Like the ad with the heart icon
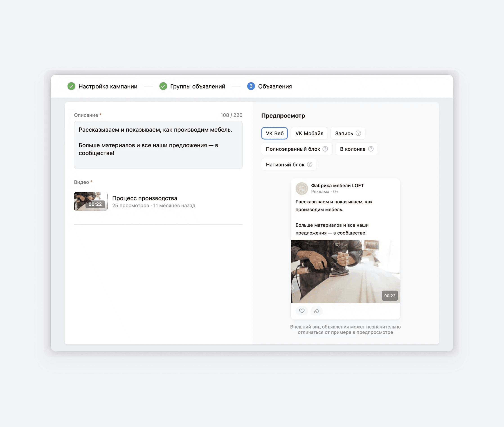Image resolution: width=504 pixels, height=427 pixels. [301, 311]
